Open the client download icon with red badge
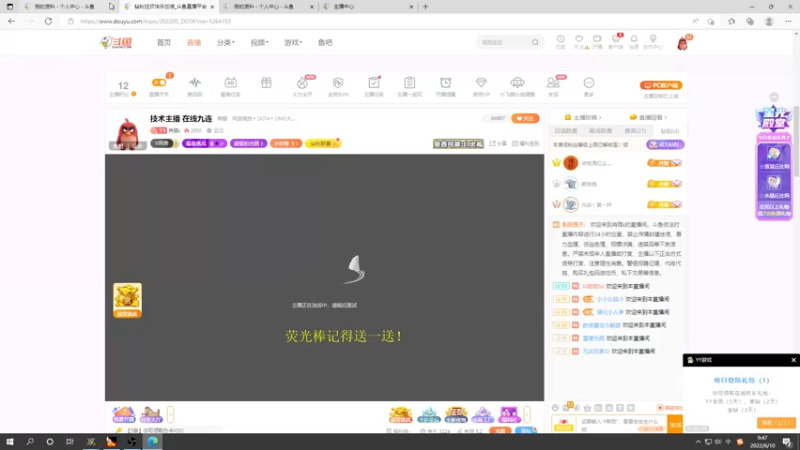The height and width of the screenshot is (450, 800). pyautogui.click(x=616, y=41)
